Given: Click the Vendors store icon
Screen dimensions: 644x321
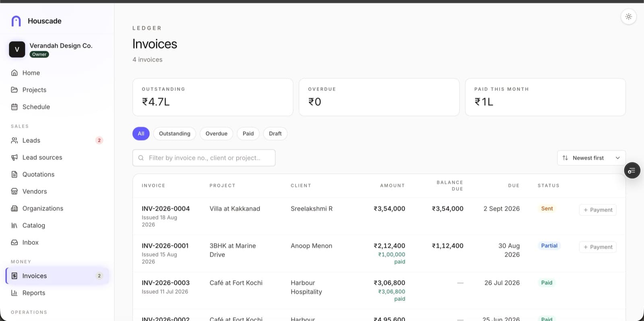Looking at the screenshot, I should tap(14, 191).
